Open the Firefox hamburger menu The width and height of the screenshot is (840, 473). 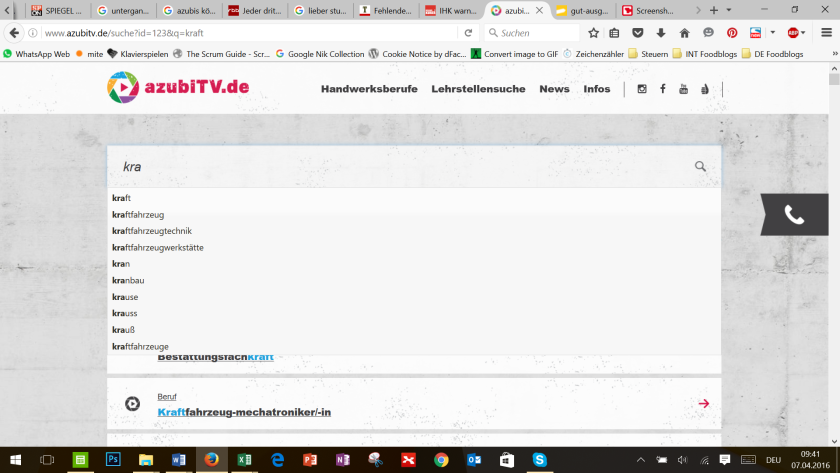click(827, 33)
